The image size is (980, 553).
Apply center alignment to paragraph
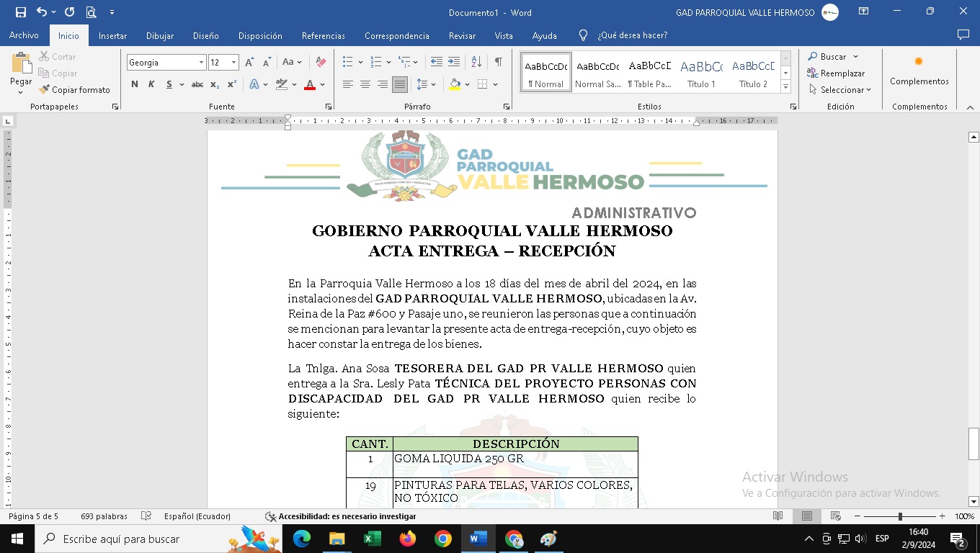365,84
